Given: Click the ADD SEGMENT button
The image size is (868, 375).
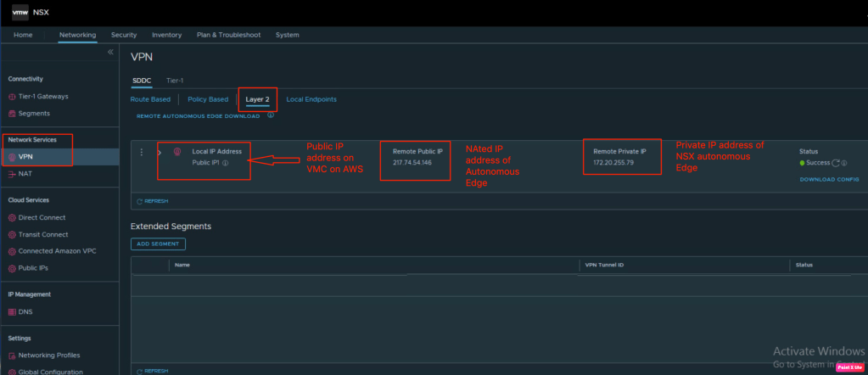Looking at the screenshot, I should click(158, 243).
